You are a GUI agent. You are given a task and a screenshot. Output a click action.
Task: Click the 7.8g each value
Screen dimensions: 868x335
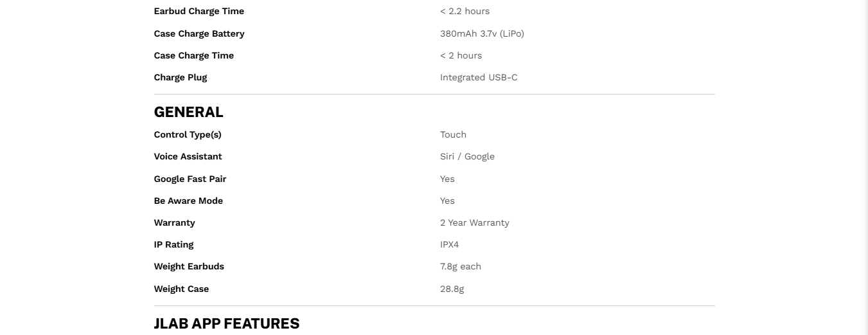pyautogui.click(x=460, y=266)
